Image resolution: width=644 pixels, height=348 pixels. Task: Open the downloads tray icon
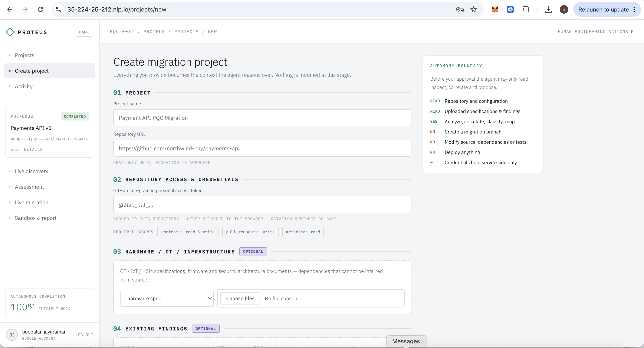pos(549,10)
